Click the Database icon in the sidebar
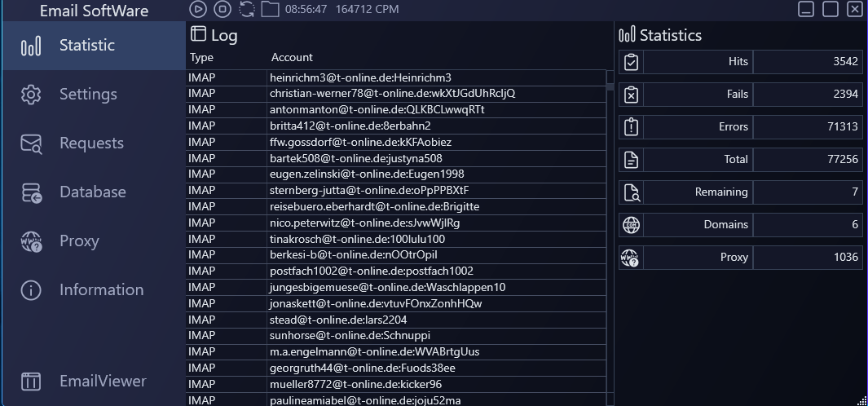 coord(31,192)
